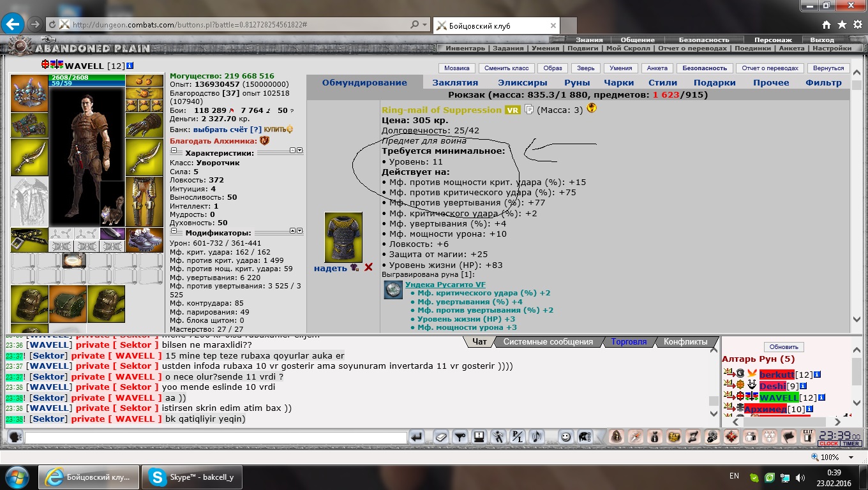Click the chat head icon left of input
The height and width of the screenshot is (490, 868).
[15, 438]
